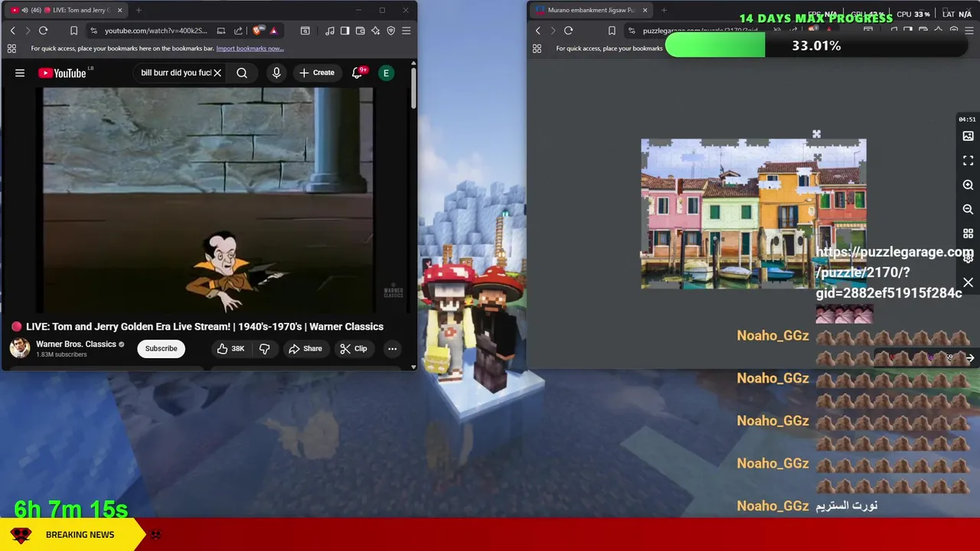Go to the YouTube home logo

(63, 73)
